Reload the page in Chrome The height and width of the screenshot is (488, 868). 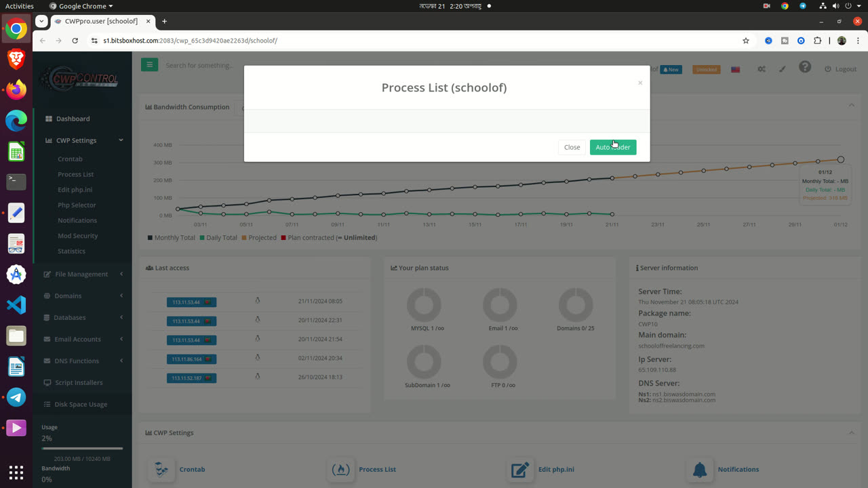75,41
